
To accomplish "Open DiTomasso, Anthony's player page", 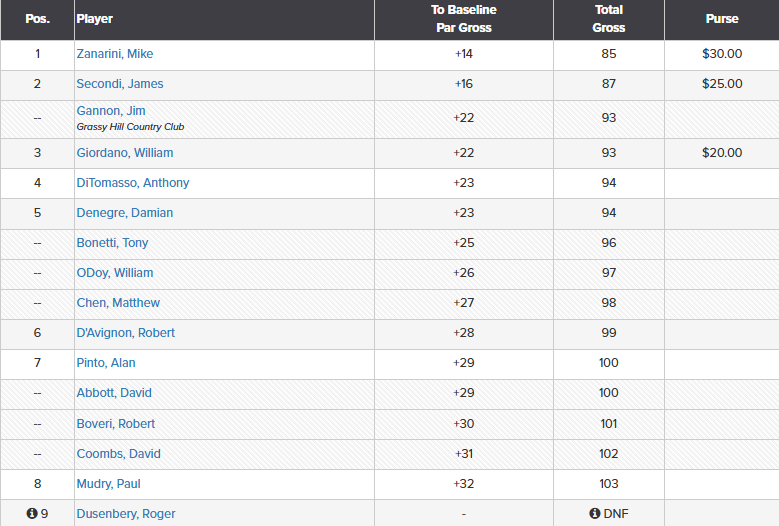I will [x=133, y=183].
